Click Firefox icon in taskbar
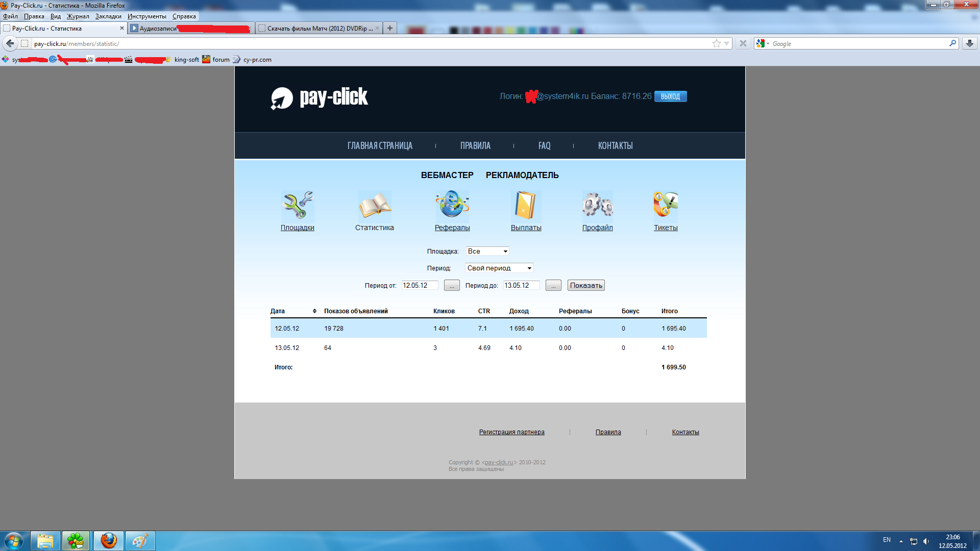 click(108, 541)
